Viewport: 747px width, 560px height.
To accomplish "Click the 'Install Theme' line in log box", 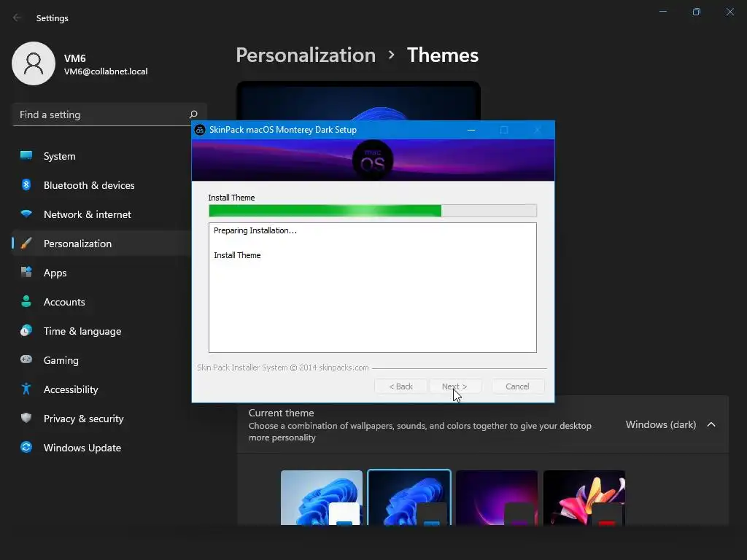I will click(x=237, y=255).
